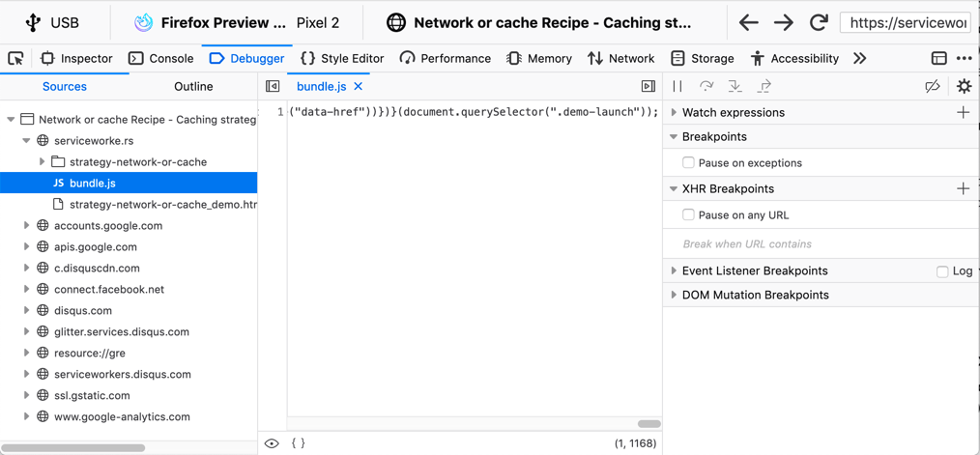The height and width of the screenshot is (455, 980).
Task: Close the bundle.js editor tab
Action: point(359,87)
